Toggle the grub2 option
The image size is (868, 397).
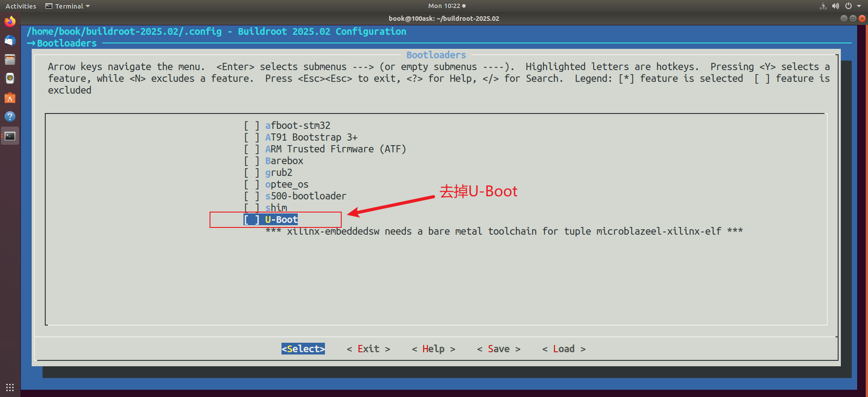[268, 172]
